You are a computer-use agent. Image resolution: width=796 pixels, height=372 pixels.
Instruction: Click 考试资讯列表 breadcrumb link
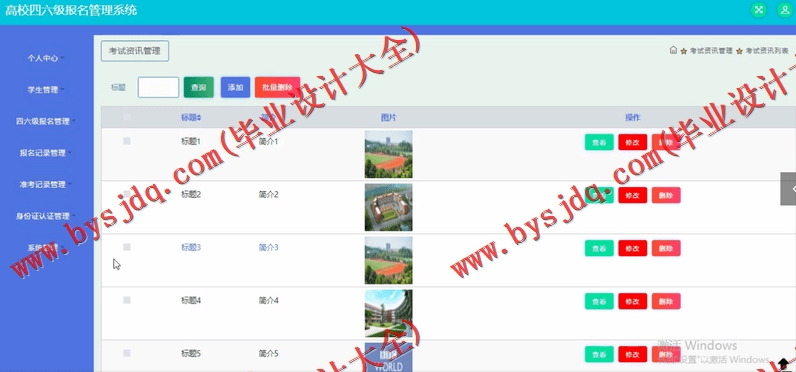[767, 51]
